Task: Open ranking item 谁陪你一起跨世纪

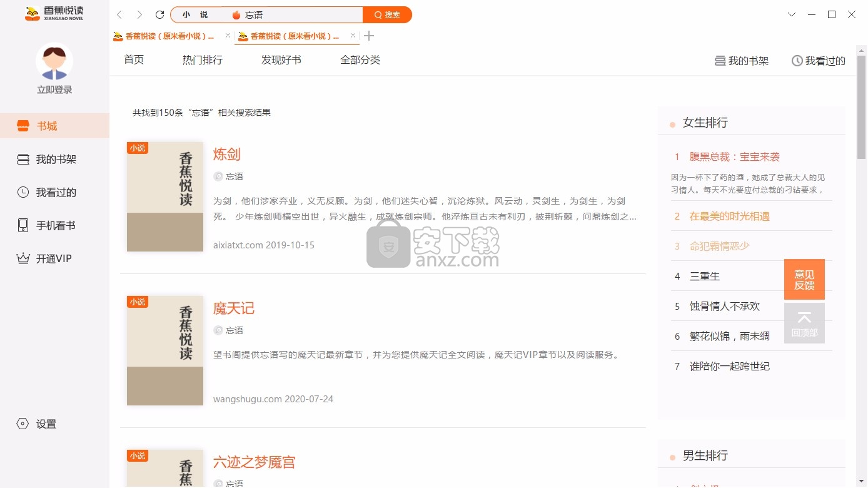Action: [729, 366]
